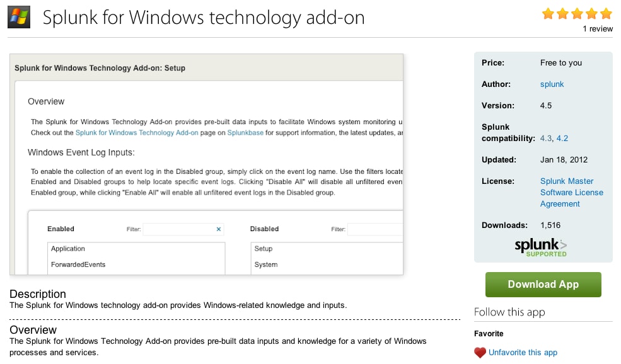621x364 pixels.
Task: Click the Follow this app heading
Action: (x=509, y=312)
